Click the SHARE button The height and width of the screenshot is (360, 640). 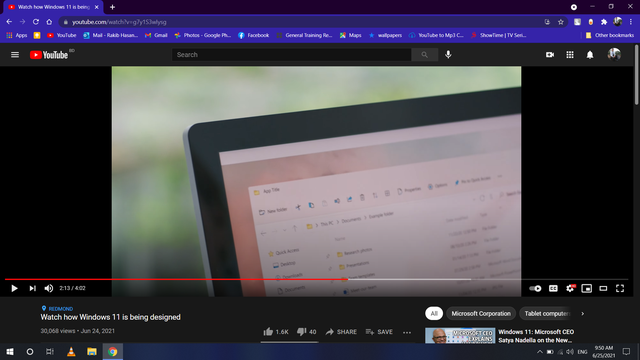[341, 332]
